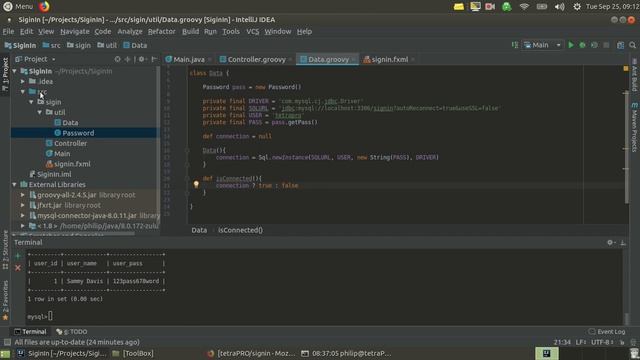Collapse External Libraries node
Viewport: 640px width, 360px height.
[15, 184]
